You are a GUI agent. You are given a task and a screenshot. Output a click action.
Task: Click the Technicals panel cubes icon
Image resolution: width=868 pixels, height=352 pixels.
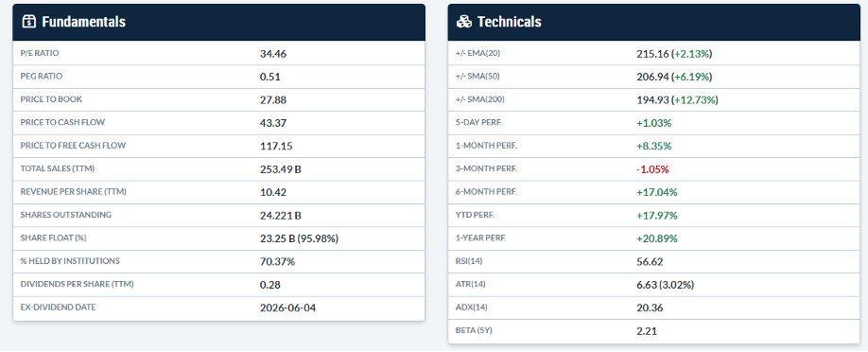464,22
